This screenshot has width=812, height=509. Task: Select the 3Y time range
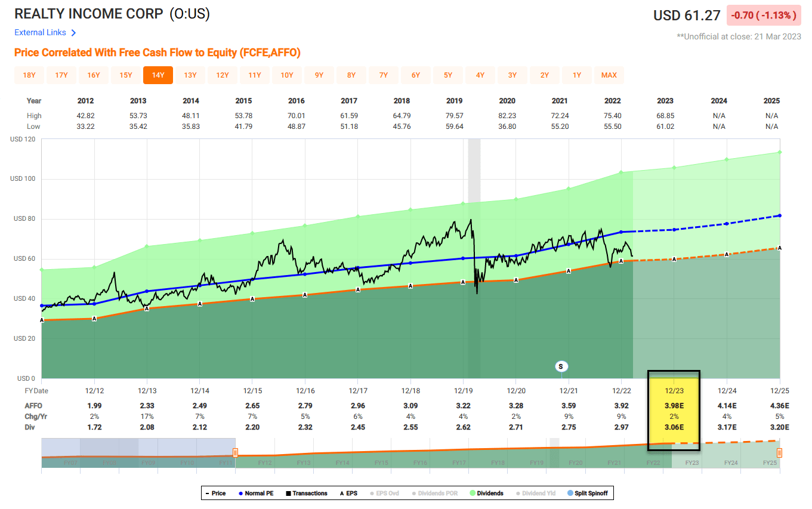pyautogui.click(x=512, y=75)
